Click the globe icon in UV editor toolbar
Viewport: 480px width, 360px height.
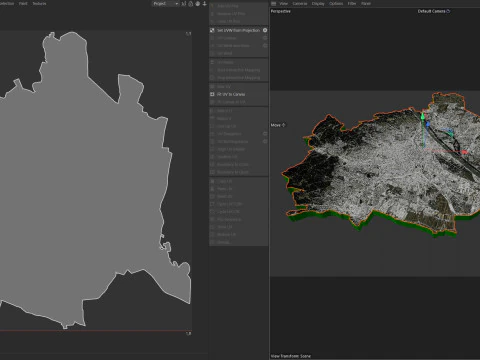pyautogui.click(x=198, y=4)
